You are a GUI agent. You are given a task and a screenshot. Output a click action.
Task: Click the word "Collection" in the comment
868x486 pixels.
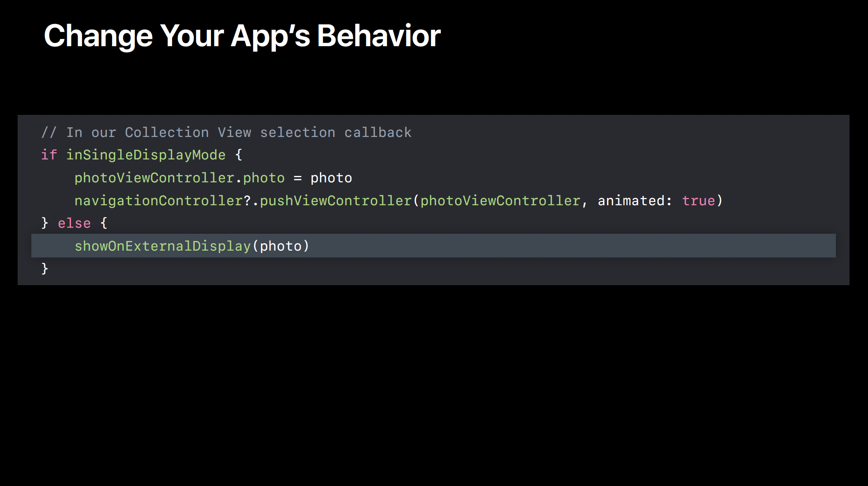pos(167,133)
